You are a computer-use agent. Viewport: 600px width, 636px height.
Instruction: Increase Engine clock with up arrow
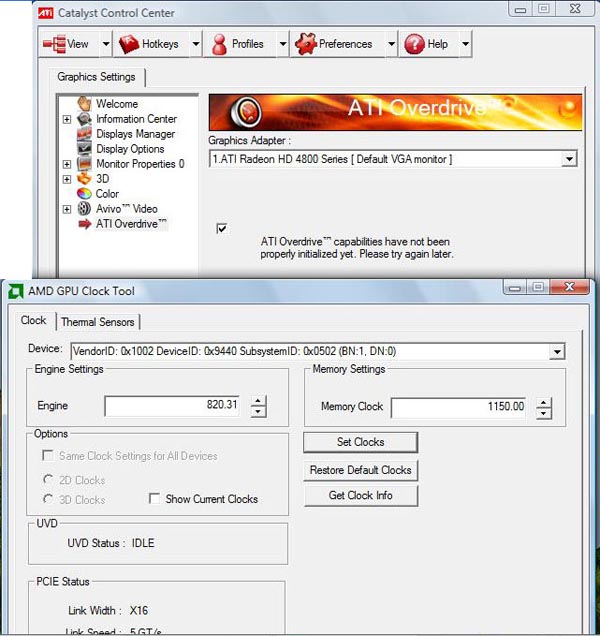pos(258,401)
